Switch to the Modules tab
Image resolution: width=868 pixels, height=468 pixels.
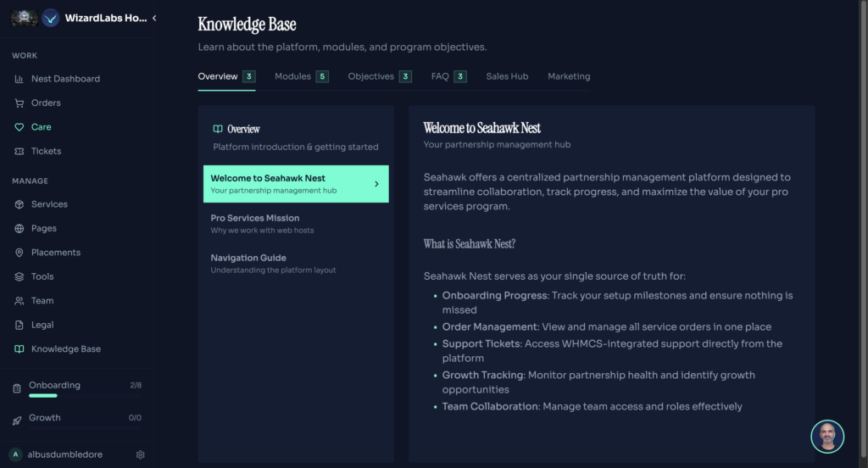point(292,76)
